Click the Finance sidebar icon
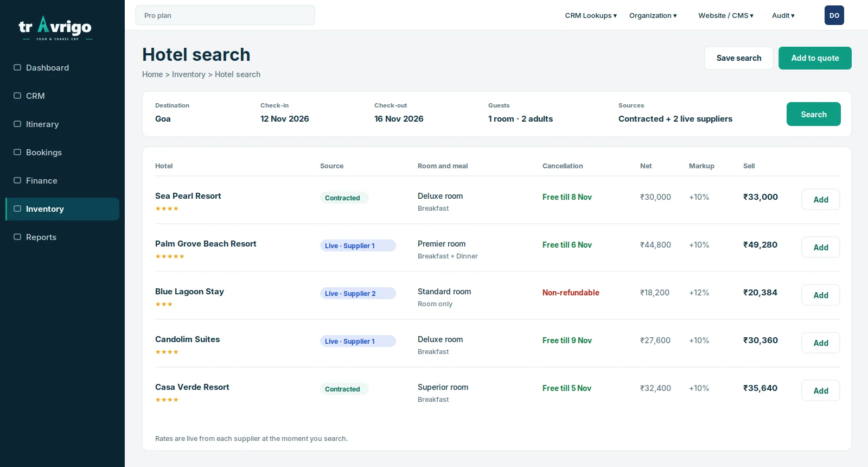The width and height of the screenshot is (868, 467). 17,180
